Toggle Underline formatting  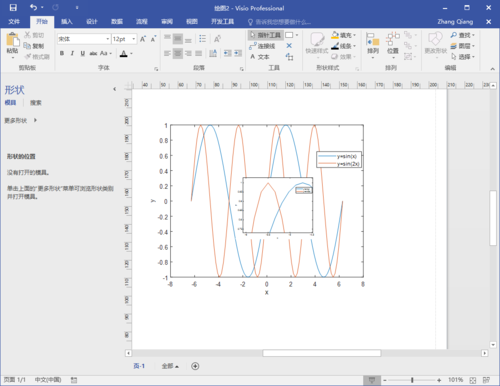click(x=82, y=53)
